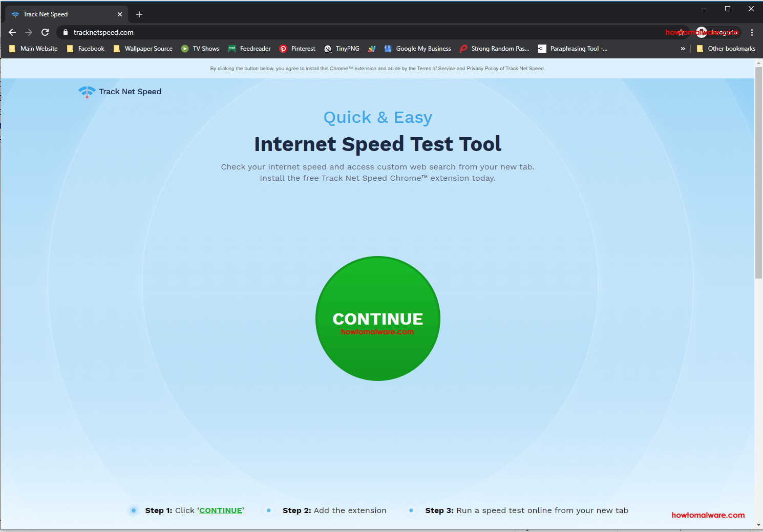Click the page scrollbar down arrow
The width and height of the screenshot is (763, 532).
pos(758,525)
